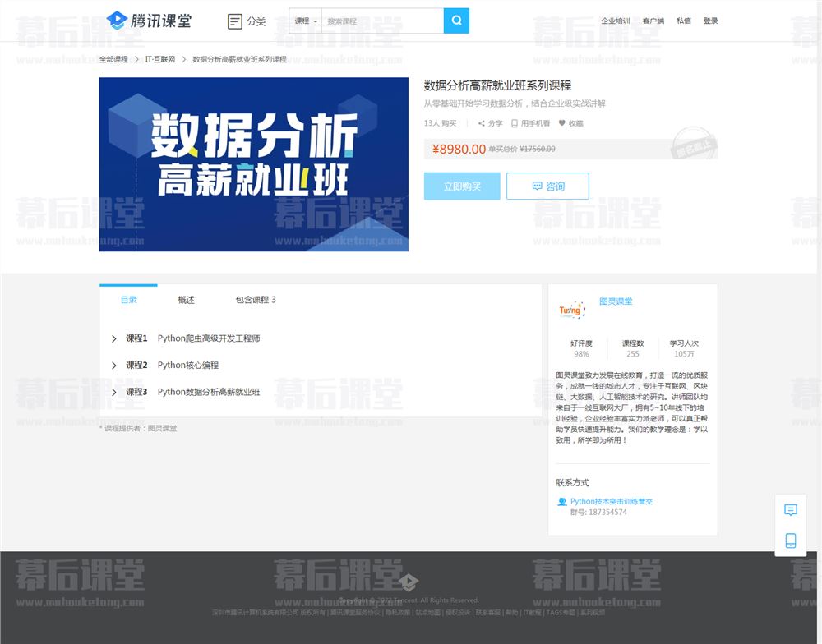Click the 用手机看 phone icon

(x=515, y=123)
